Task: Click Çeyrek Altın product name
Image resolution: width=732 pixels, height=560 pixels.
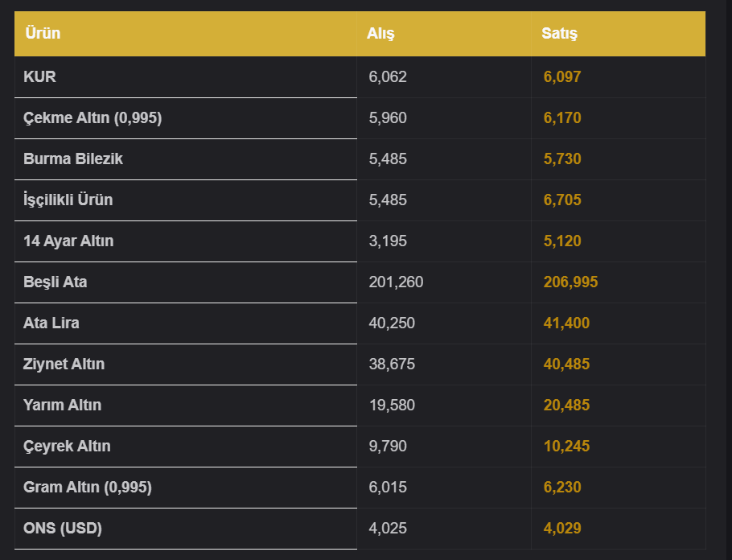Action: 67,446
